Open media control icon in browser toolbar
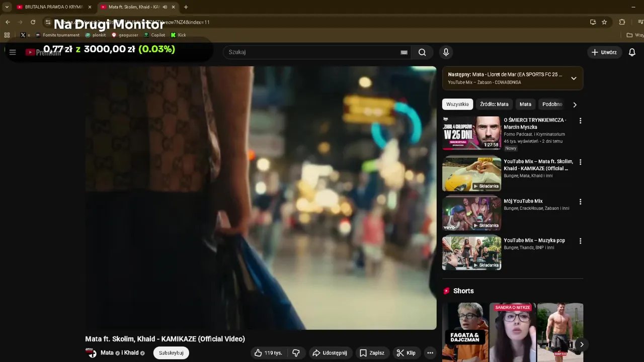Screen dimensions: 644x362 (640, 22)
